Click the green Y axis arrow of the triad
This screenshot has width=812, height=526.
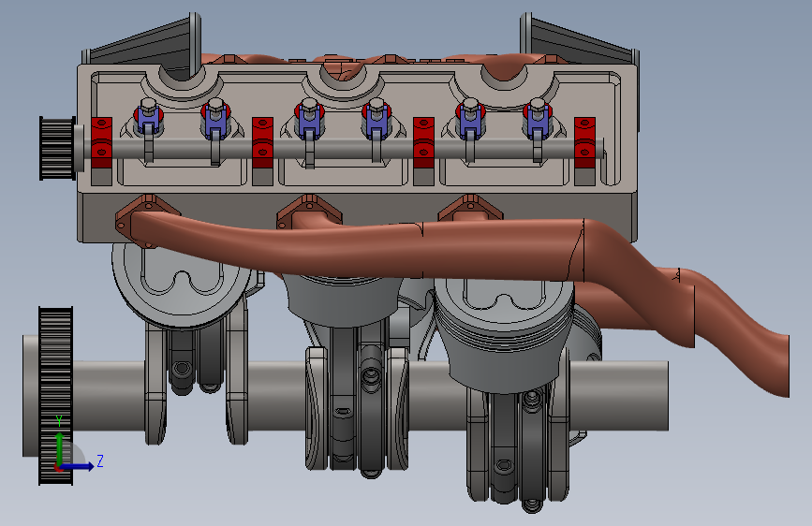(59, 448)
